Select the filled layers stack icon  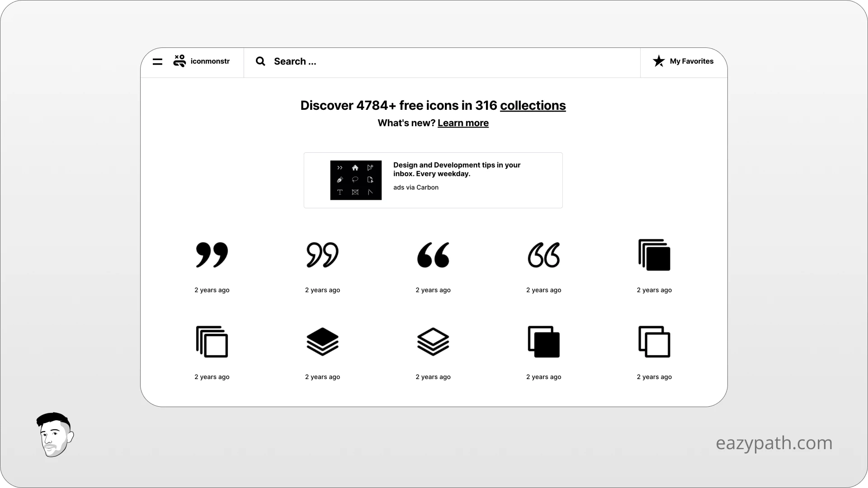click(x=322, y=342)
